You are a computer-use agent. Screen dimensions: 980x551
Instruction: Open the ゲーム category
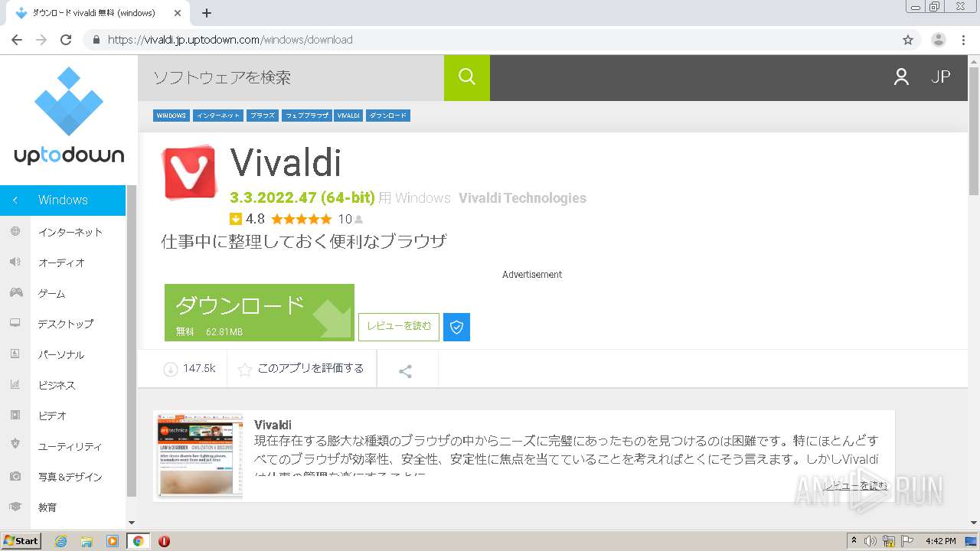(52, 293)
